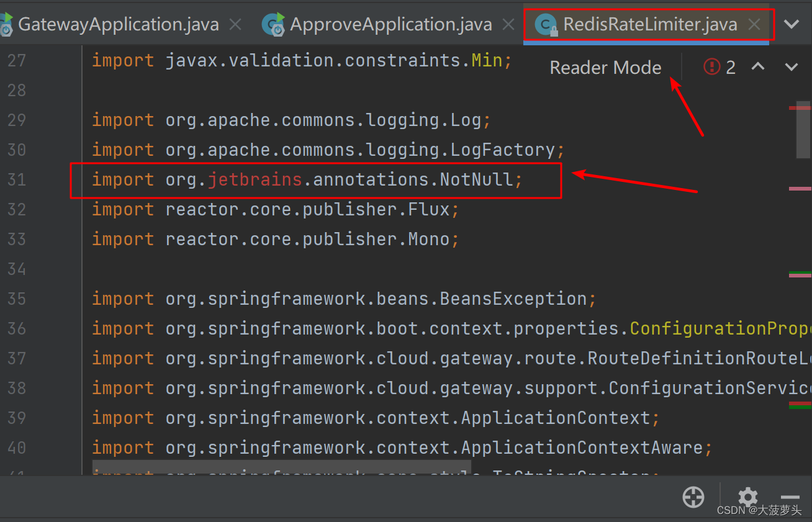Click the red error stripe mark at scrollbar top
The width and height of the screenshot is (812, 522).
coord(800,108)
